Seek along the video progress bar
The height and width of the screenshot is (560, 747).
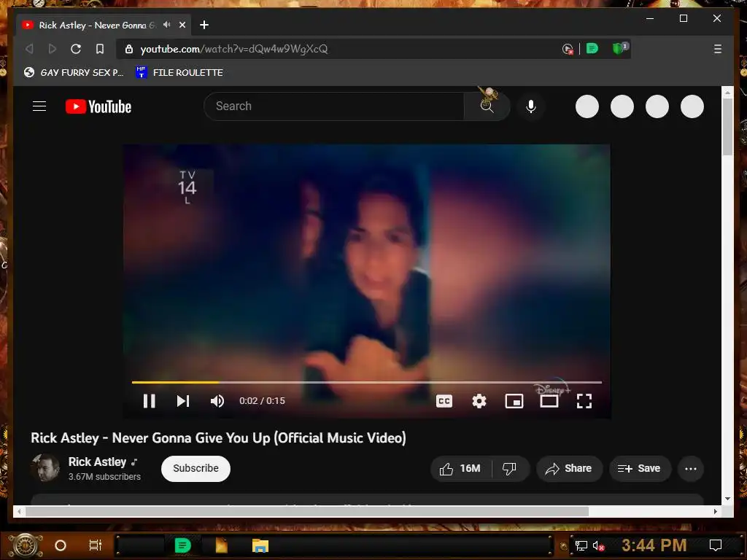[367, 382]
